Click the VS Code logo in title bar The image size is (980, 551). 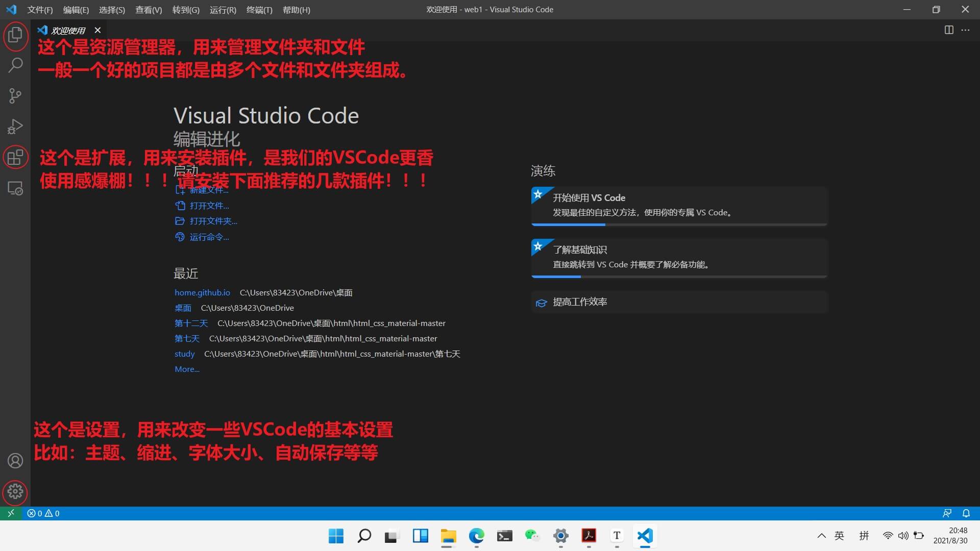[11, 10]
